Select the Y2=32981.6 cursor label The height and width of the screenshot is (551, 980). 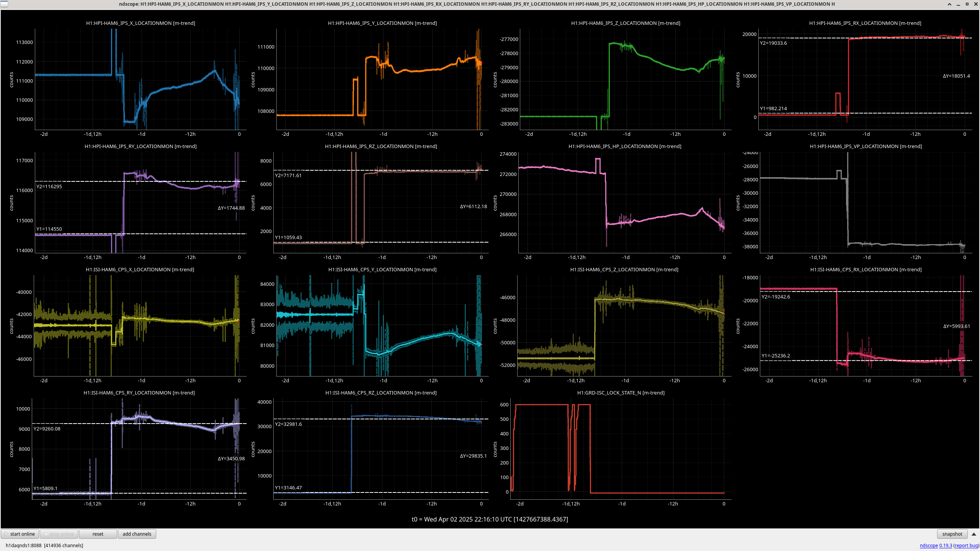[x=288, y=424]
